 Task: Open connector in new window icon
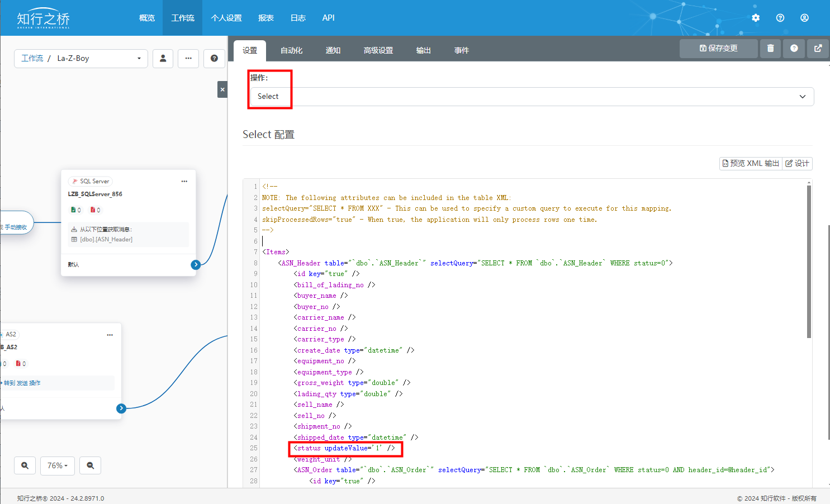[x=818, y=49]
